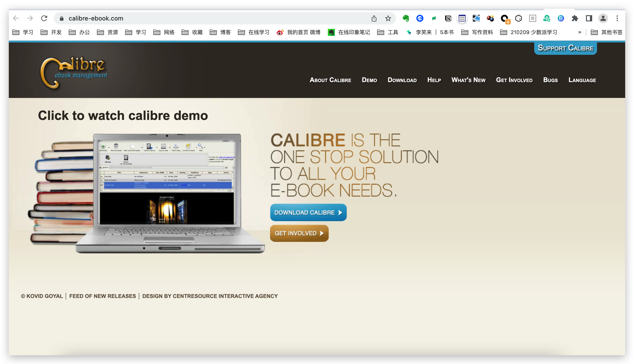634x364 pixels.
Task: Open the 其他书签 bookmarks folder
Action: pyautogui.click(x=606, y=32)
